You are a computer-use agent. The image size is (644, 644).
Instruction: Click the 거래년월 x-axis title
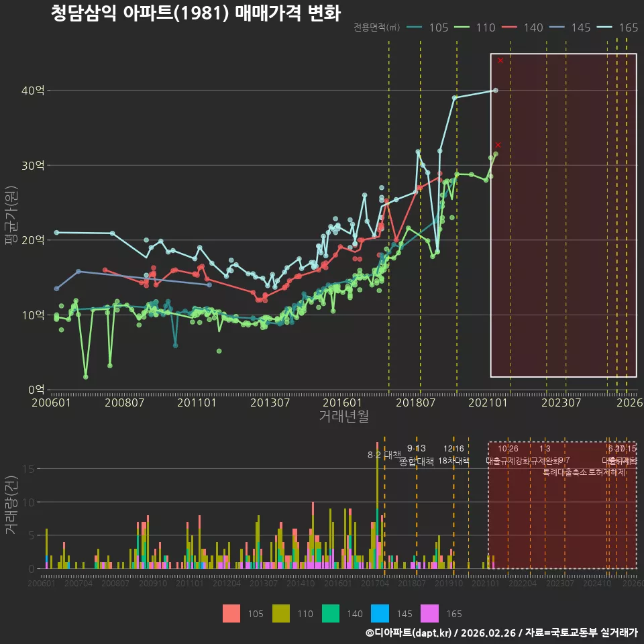click(x=344, y=416)
